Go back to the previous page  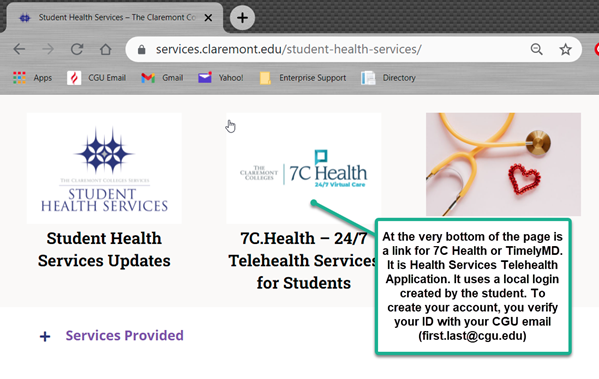19,49
